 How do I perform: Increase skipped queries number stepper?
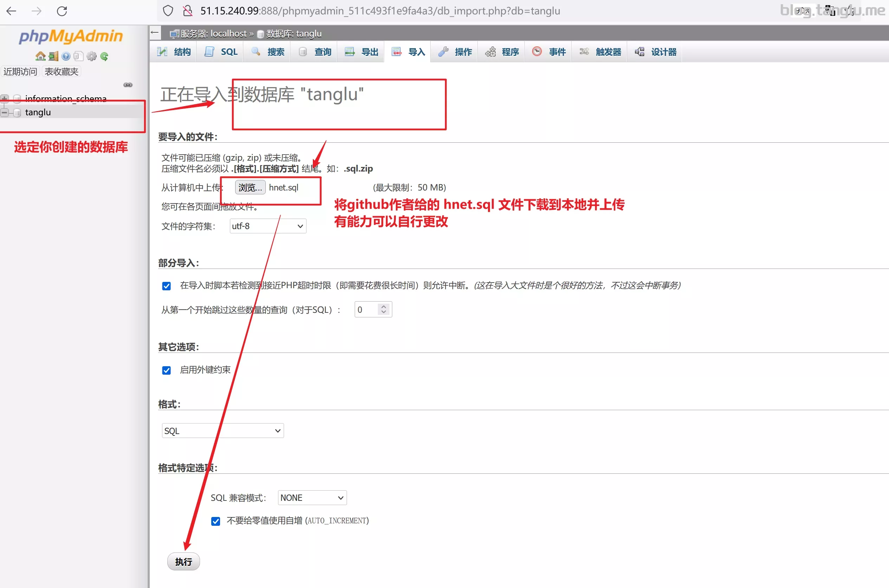(x=384, y=306)
